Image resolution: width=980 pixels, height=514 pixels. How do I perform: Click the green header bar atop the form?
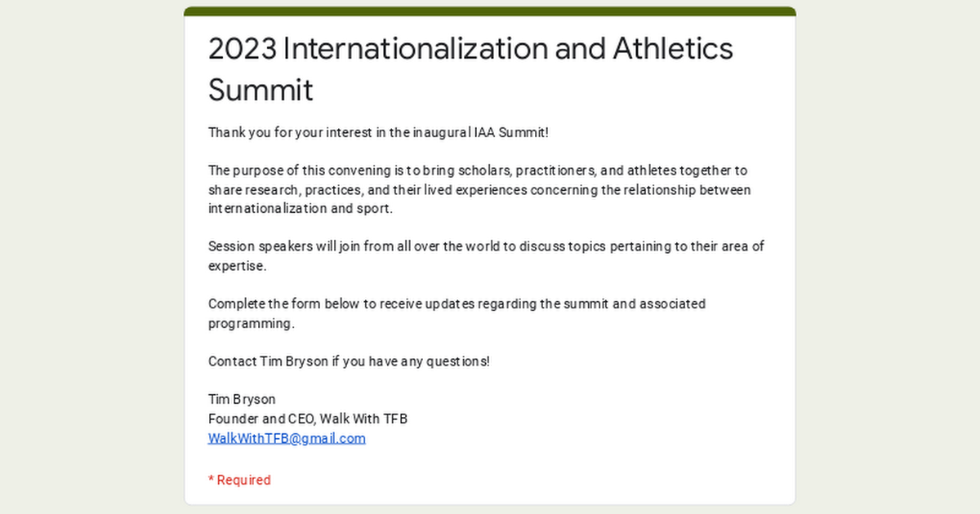[x=490, y=11]
